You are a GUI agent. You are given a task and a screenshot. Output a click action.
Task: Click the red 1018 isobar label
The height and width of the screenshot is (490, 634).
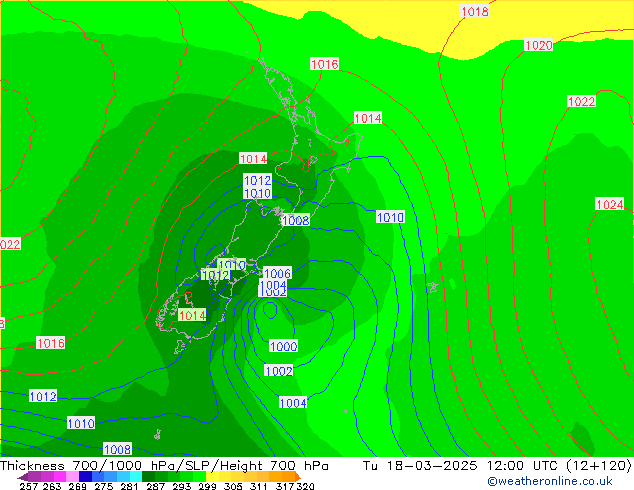coord(475,12)
